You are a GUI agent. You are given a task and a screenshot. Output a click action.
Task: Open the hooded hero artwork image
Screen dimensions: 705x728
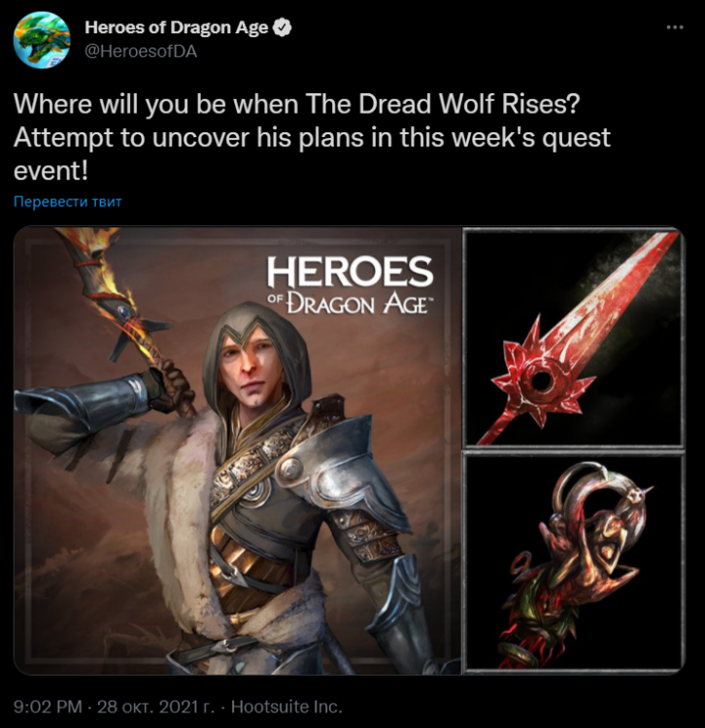(x=237, y=450)
